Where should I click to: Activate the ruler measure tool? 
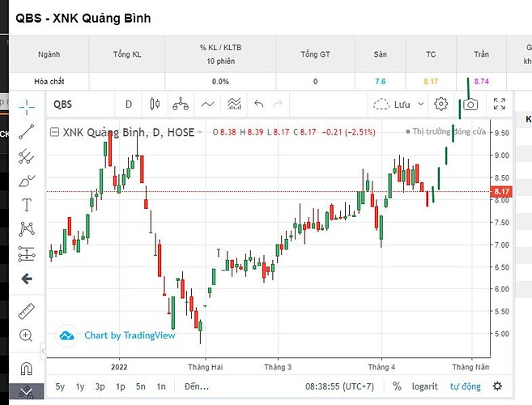coord(27,309)
